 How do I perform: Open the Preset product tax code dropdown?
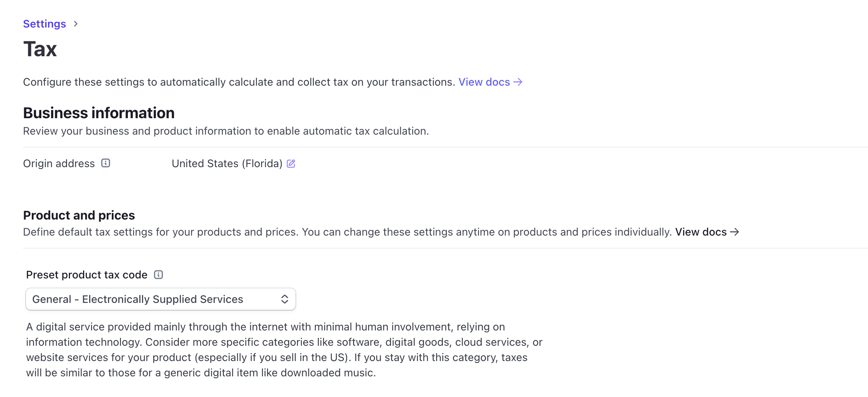(160, 299)
